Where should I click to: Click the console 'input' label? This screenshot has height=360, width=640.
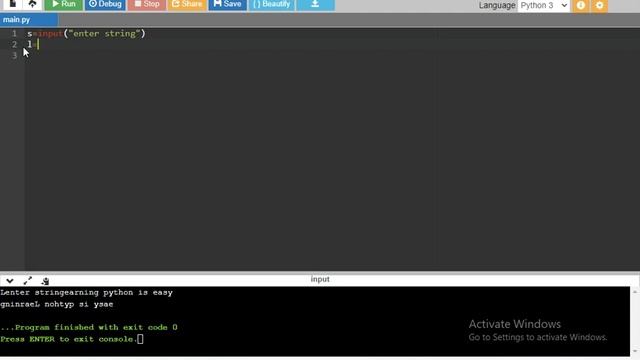point(320,279)
